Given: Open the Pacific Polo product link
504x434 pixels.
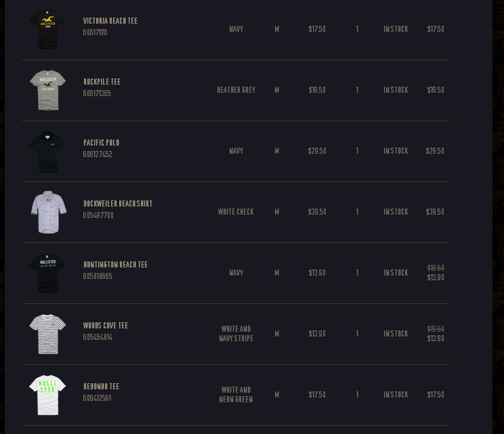Looking at the screenshot, I should pyautogui.click(x=102, y=143).
